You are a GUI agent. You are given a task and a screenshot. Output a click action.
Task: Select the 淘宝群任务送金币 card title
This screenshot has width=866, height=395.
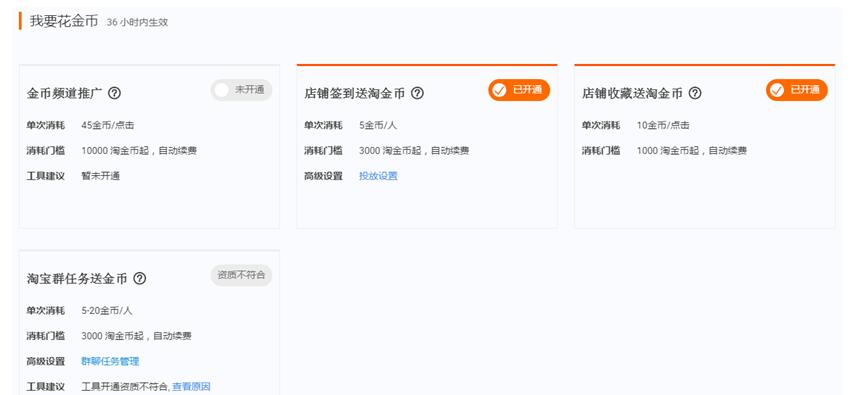pos(77,278)
